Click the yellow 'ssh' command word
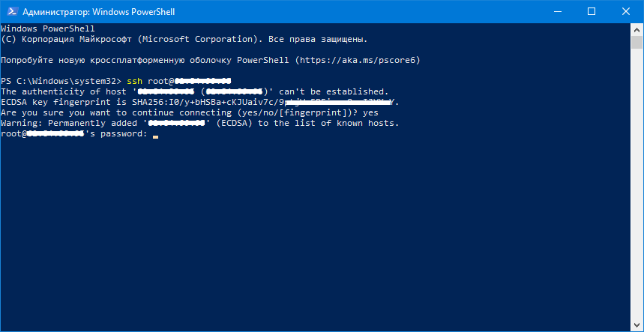Viewport: 644px width, 332px height. coord(135,81)
